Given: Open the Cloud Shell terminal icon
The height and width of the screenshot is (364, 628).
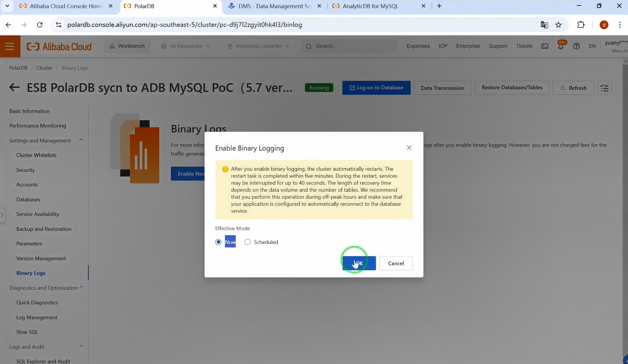Looking at the screenshot, I should [x=545, y=46].
